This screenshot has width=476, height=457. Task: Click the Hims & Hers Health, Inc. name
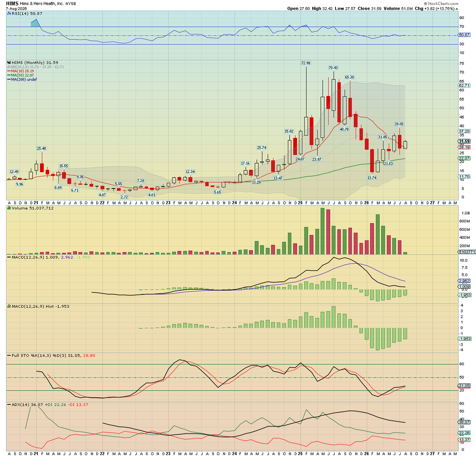point(42,4)
